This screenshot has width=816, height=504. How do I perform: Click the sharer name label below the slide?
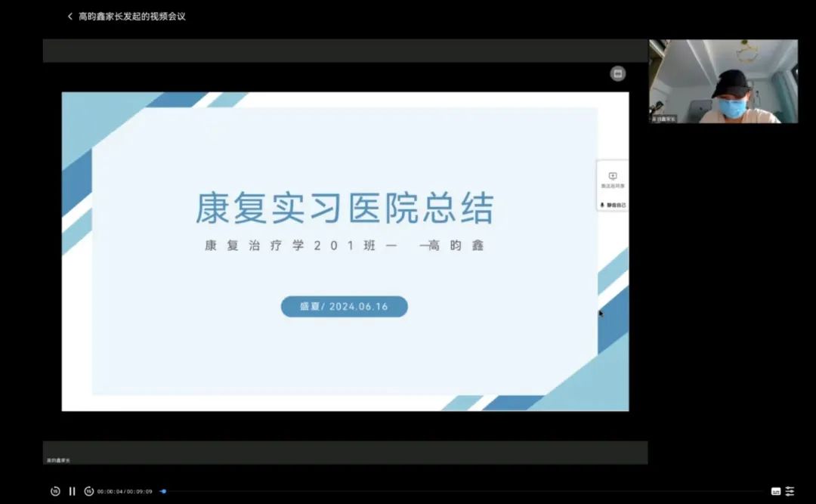point(58,459)
